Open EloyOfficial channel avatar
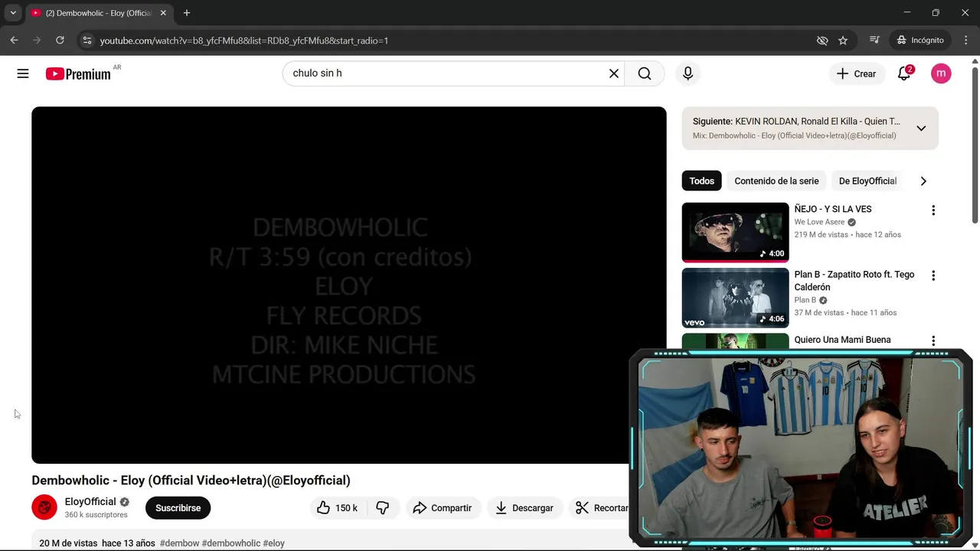The height and width of the screenshot is (551, 980). tap(44, 507)
